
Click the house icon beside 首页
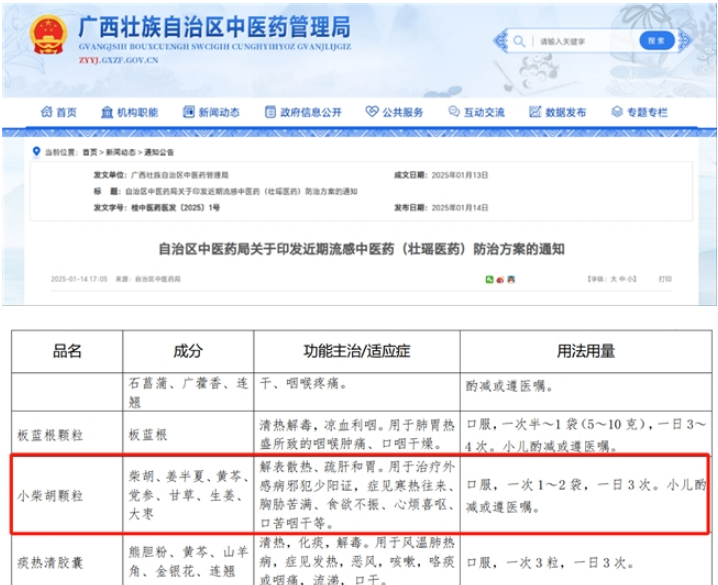point(46,113)
